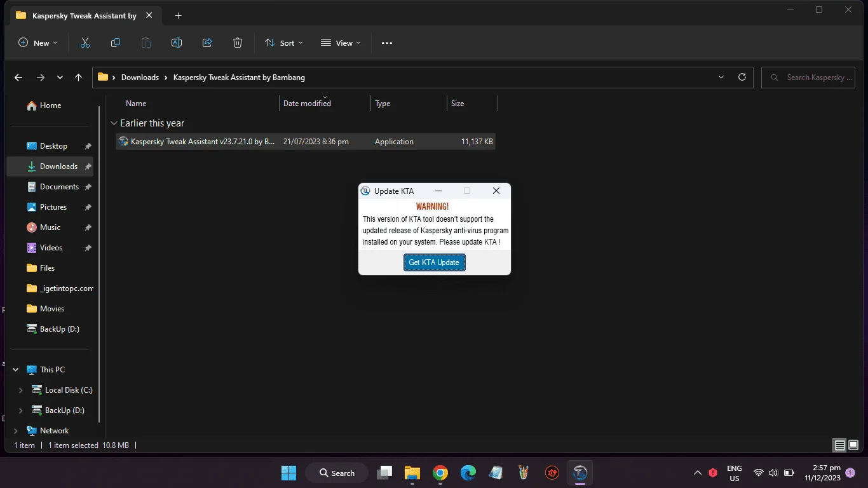
Task: Open the New dropdown menu
Action: tap(37, 43)
